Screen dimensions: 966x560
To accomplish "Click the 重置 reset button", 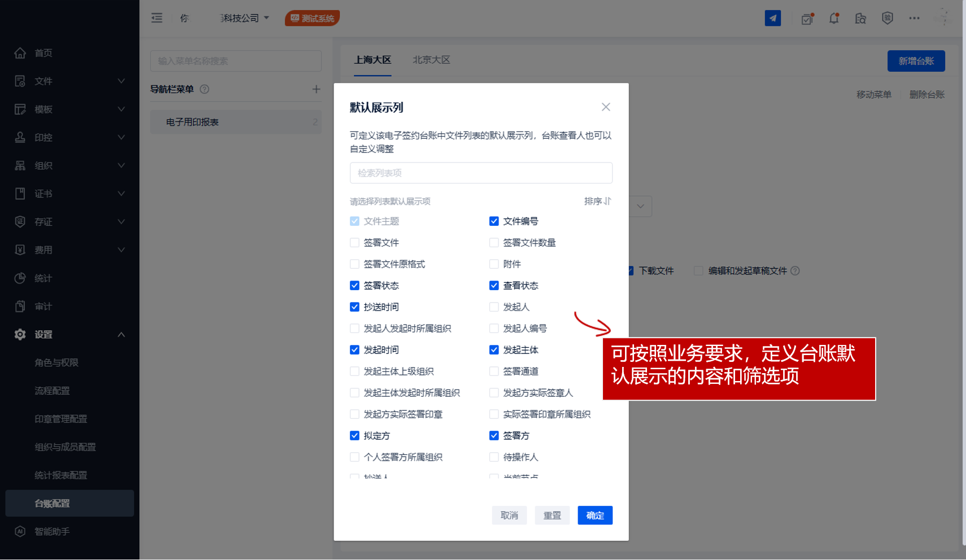I will (552, 515).
